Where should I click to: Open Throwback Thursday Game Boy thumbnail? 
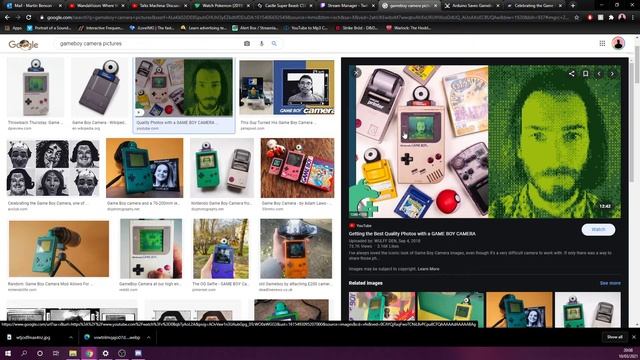(36, 87)
